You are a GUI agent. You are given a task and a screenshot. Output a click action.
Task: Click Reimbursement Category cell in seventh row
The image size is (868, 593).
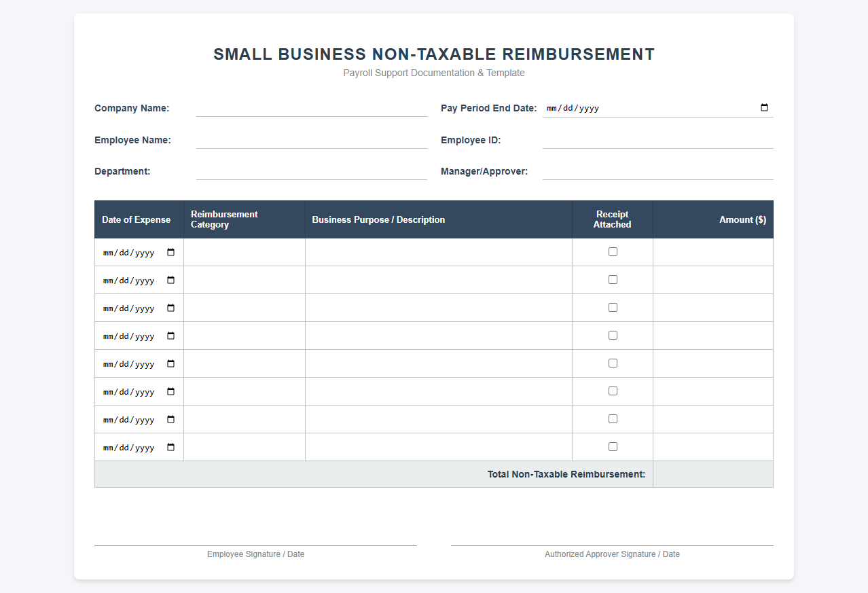click(x=245, y=419)
